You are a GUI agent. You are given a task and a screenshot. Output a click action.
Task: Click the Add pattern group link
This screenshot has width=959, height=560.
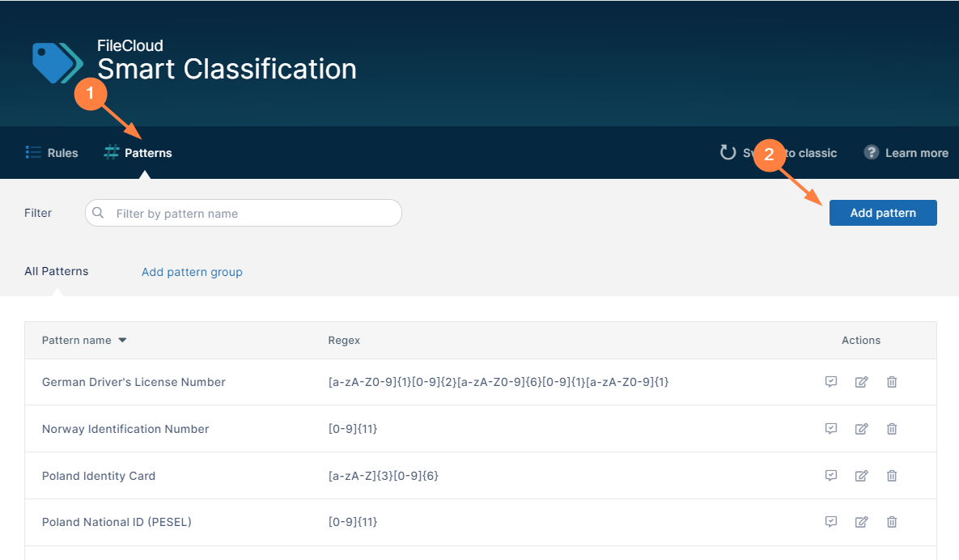click(x=192, y=272)
